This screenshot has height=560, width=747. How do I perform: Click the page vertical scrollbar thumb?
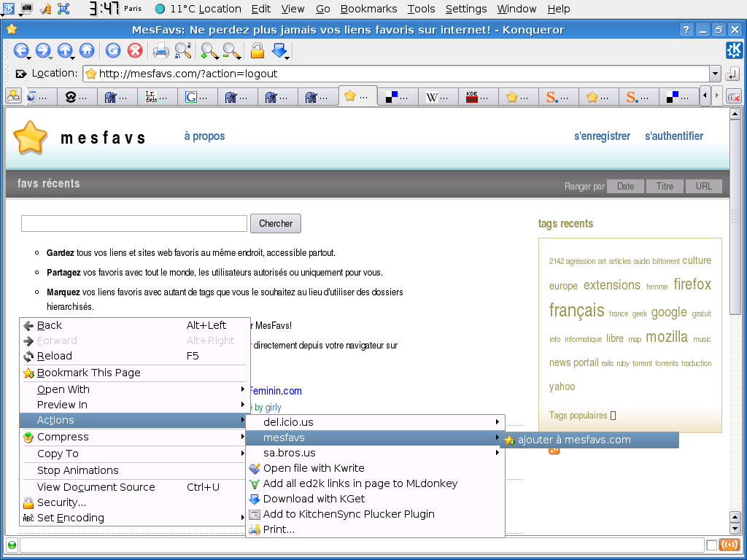(735, 217)
